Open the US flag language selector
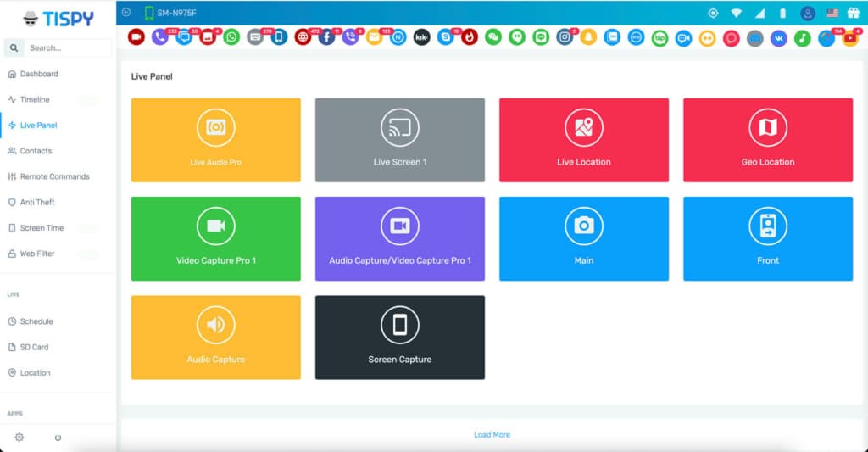 point(832,13)
